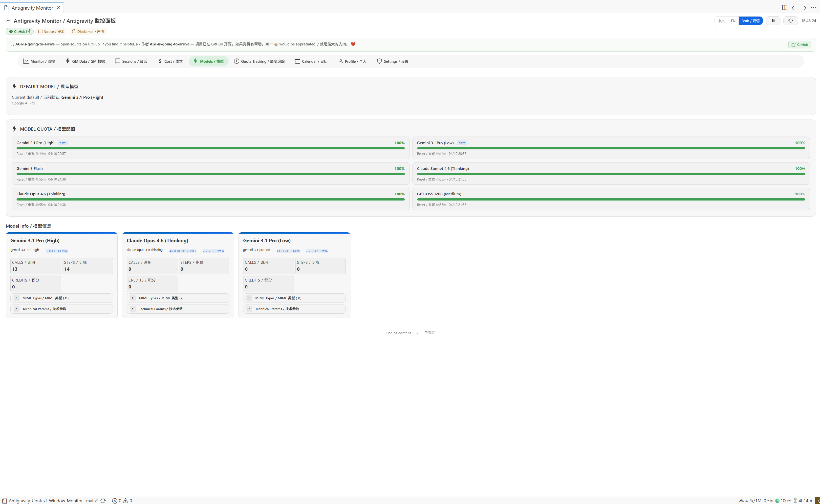The image size is (820, 504).
Task: Open the Notice / 提示 badge
Action: [51, 32]
